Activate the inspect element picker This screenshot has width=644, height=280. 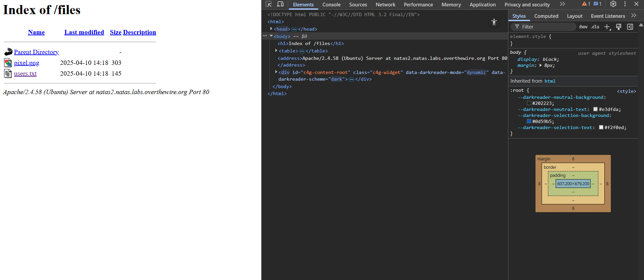[x=268, y=4]
